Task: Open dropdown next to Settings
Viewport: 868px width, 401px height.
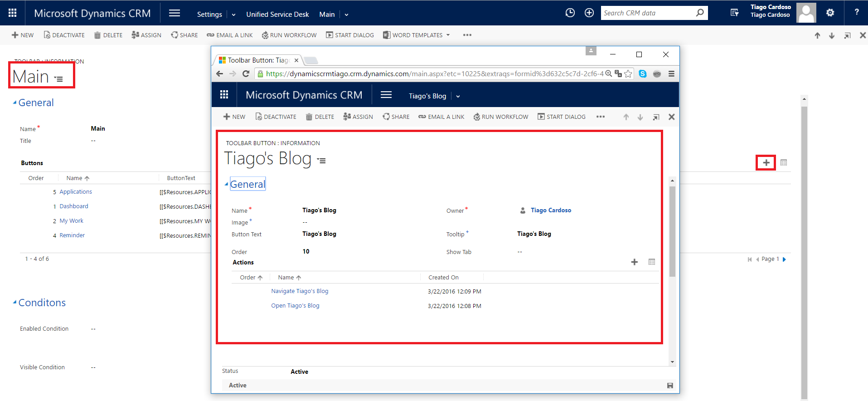Action: tap(233, 15)
